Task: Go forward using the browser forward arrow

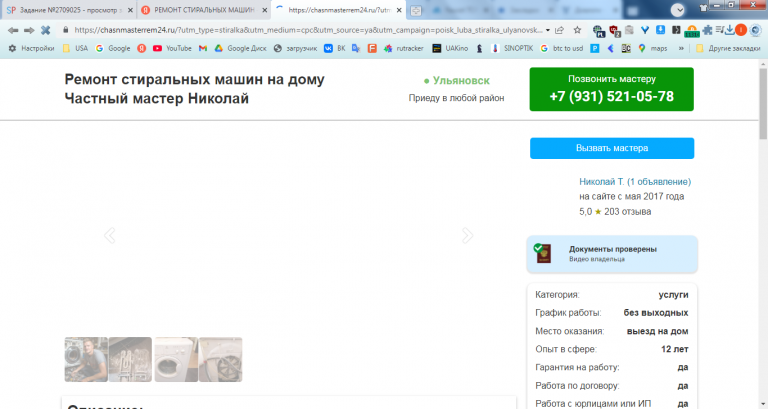Action: [29, 30]
